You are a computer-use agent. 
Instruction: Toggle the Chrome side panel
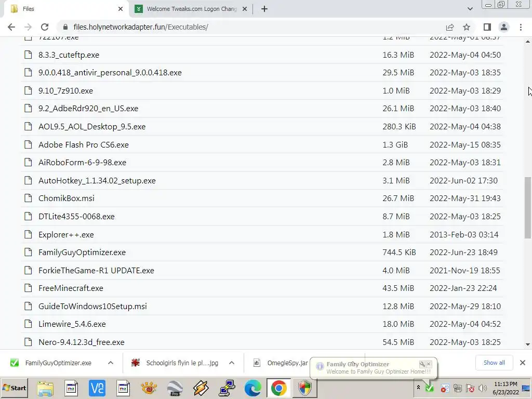click(487, 27)
